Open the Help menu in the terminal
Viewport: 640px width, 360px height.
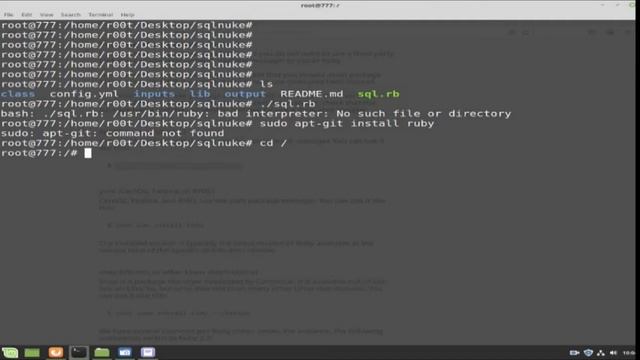pyautogui.click(x=127, y=15)
